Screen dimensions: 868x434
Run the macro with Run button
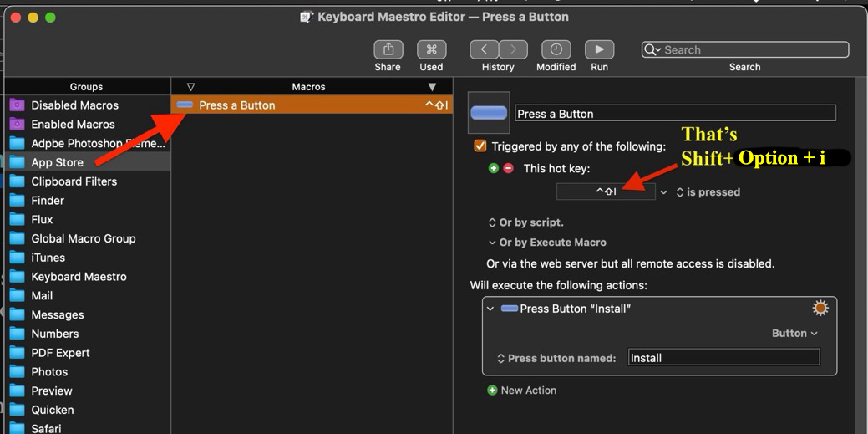click(x=599, y=49)
